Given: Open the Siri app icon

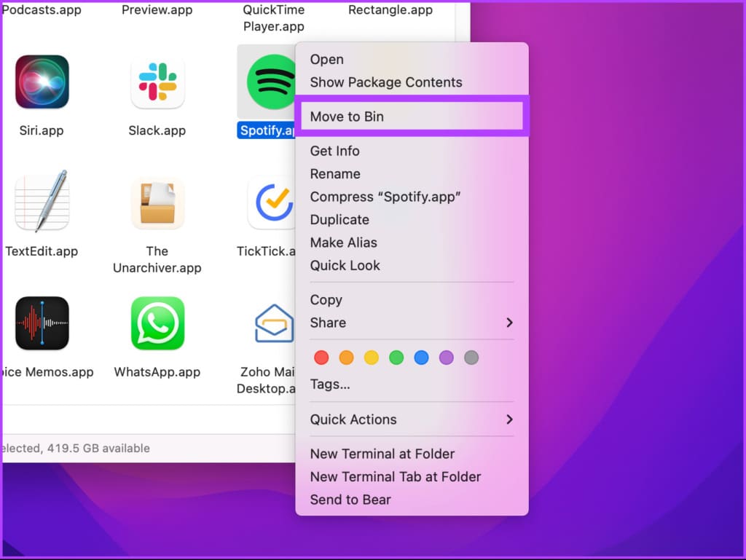Looking at the screenshot, I should 42,82.
